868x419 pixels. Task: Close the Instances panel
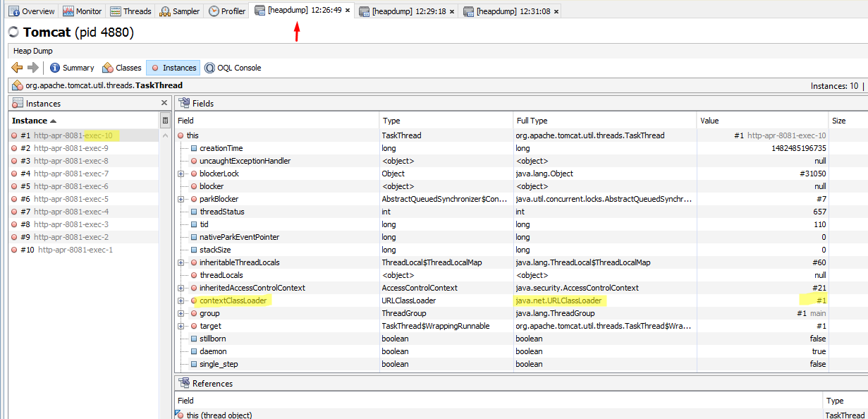(x=164, y=103)
